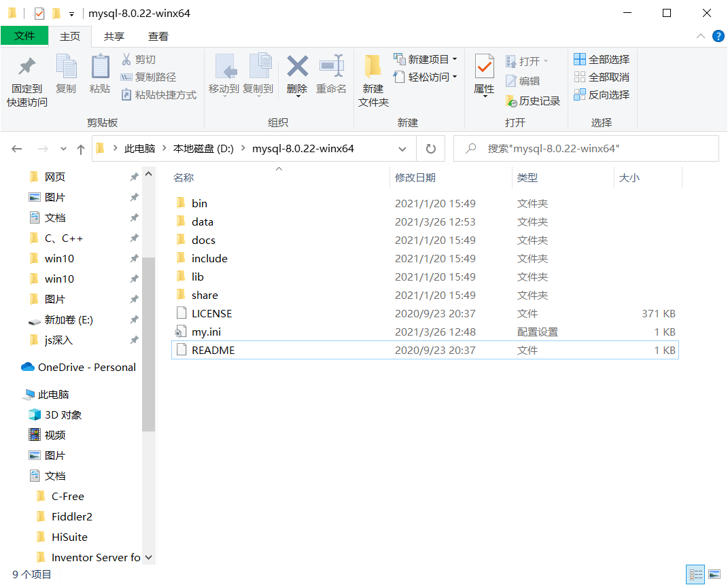Click Select All (全部选择)

click(602, 59)
